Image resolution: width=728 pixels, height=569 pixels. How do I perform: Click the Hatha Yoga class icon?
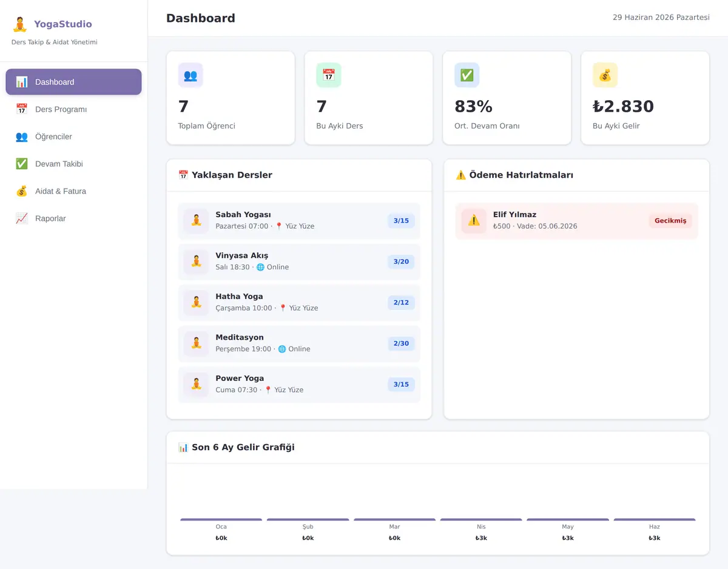coord(196,303)
